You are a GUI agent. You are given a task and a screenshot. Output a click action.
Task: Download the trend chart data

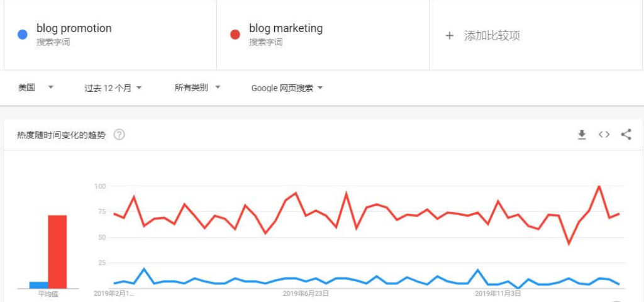click(582, 135)
